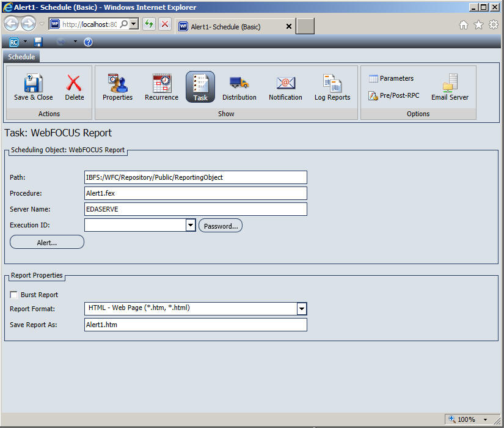Click the "Scheduling Object: WebFOCUS Report" group label
This screenshot has width=504, height=428.
(x=67, y=150)
